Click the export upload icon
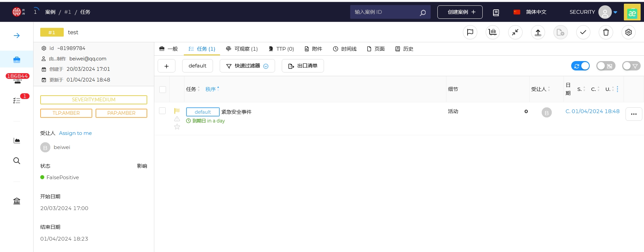The image size is (644, 252). click(x=538, y=32)
